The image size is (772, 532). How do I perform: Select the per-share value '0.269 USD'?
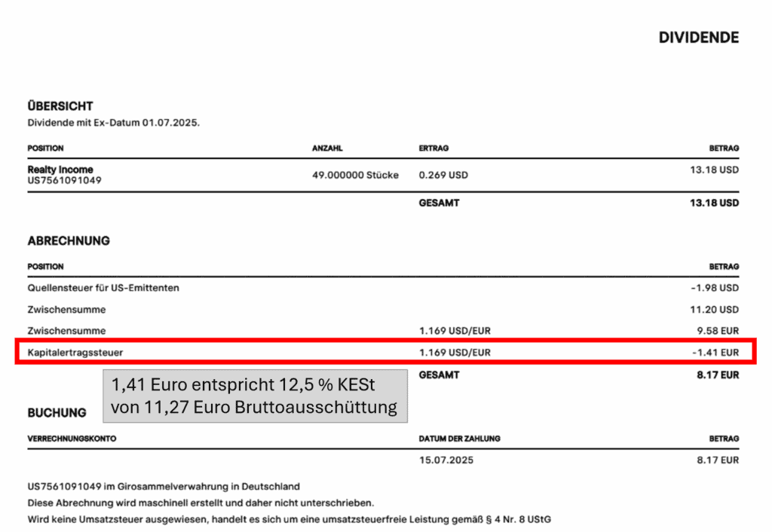(x=443, y=175)
